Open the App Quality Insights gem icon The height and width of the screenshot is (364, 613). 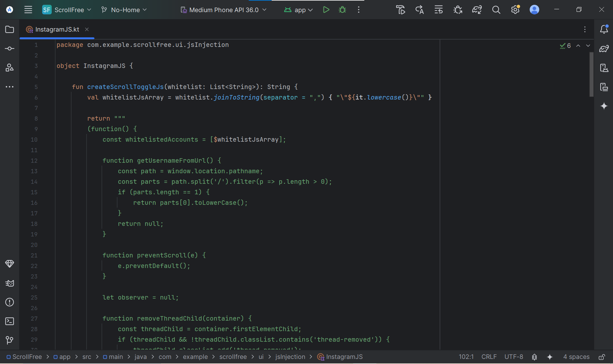(x=10, y=264)
